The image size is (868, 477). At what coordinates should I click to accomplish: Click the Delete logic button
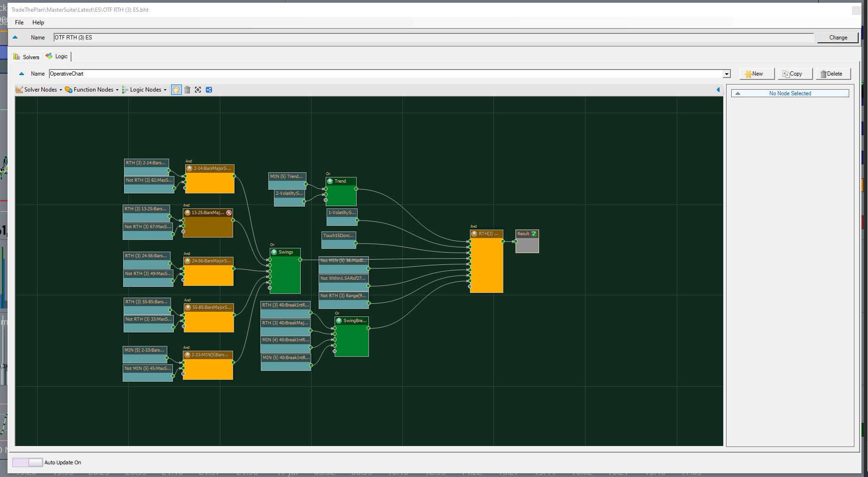833,74
